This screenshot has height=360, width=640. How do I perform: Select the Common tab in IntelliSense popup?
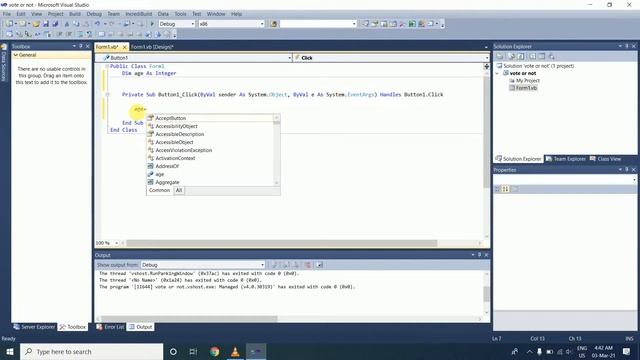159,191
